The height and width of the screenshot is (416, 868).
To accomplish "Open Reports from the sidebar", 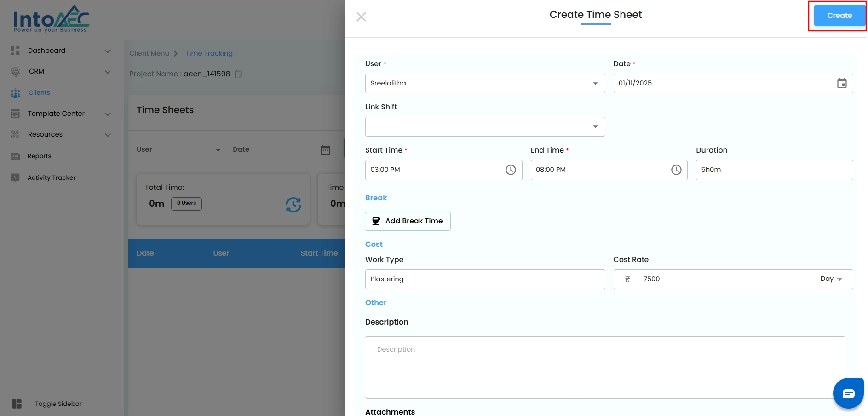I will click(39, 156).
